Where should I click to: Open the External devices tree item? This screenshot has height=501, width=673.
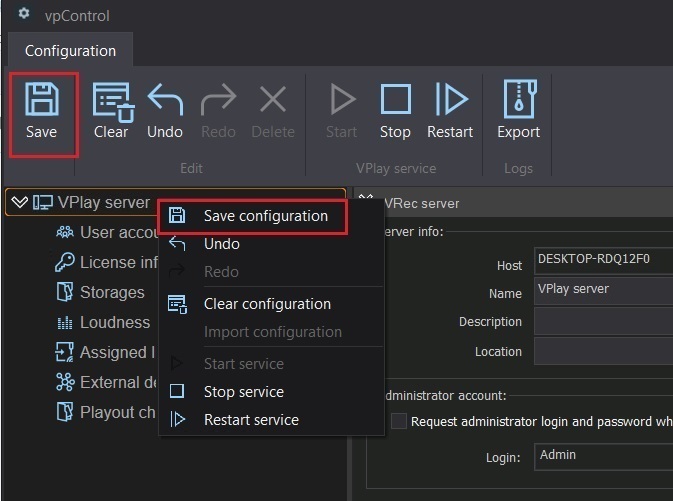[x=119, y=383]
